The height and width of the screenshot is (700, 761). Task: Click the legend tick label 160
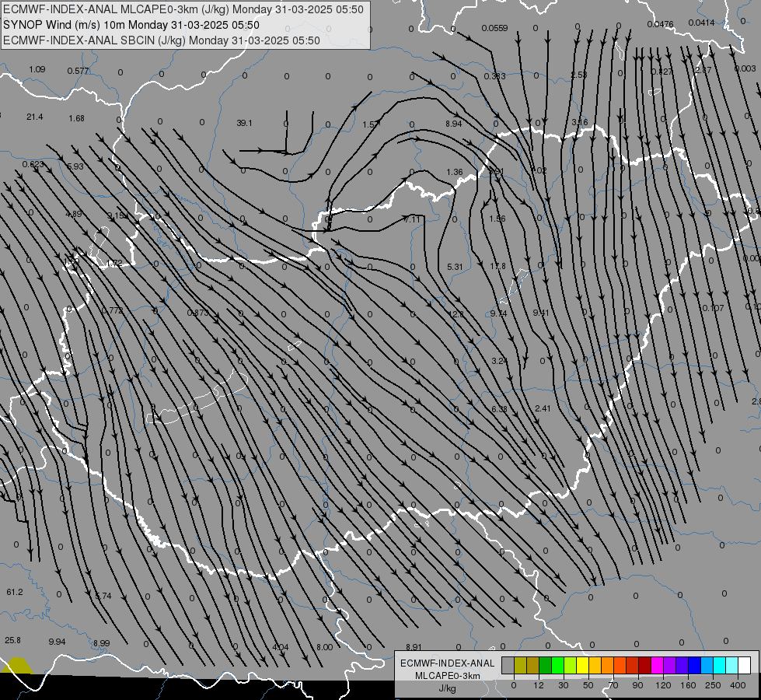coord(688,685)
